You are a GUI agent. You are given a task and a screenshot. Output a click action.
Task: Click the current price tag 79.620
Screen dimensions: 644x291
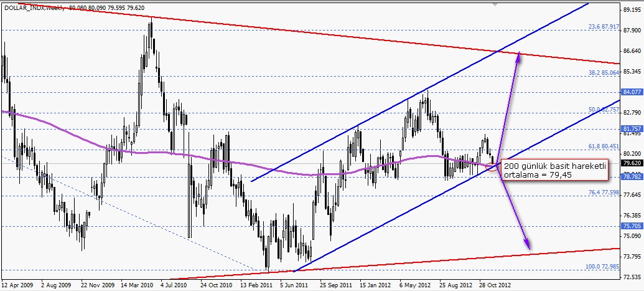click(632, 163)
